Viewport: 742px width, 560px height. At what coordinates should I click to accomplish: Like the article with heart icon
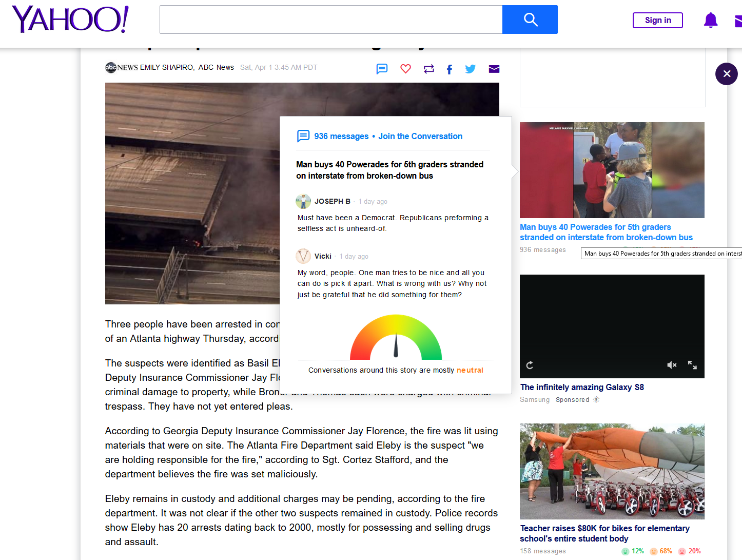[405, 69]
